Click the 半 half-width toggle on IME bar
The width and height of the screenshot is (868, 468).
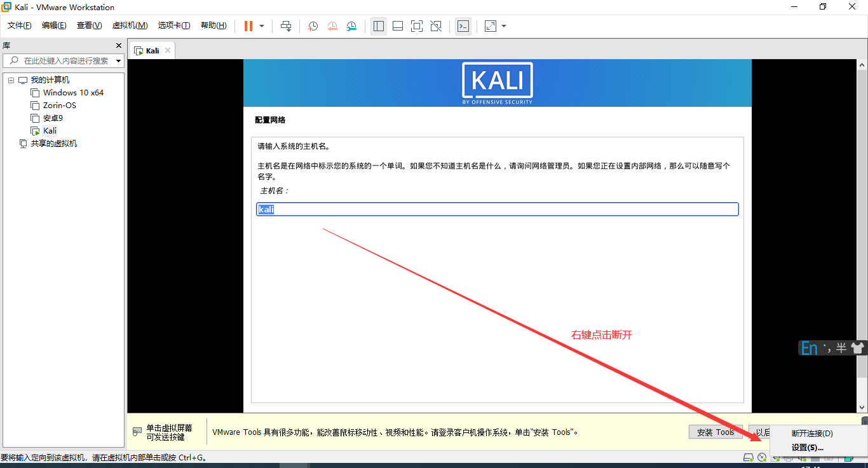(x=841, y=348)
